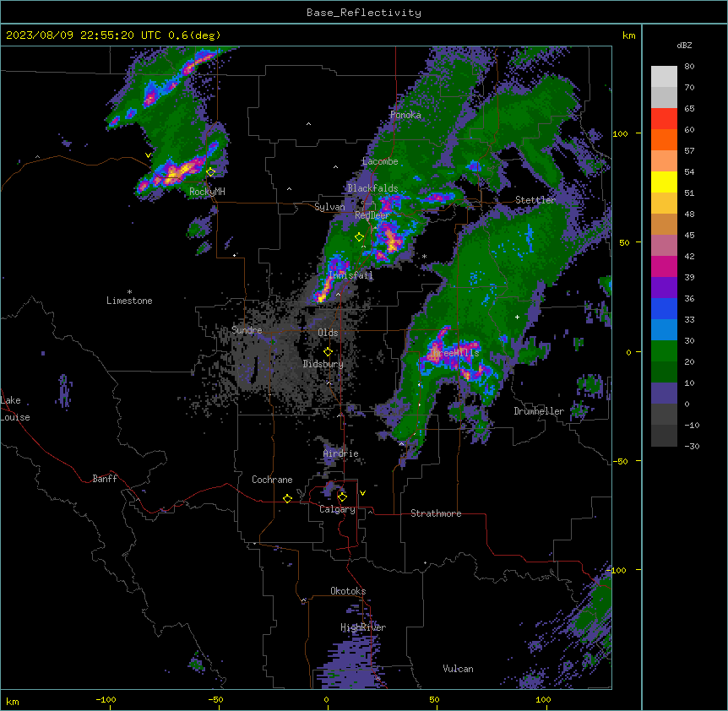Viewport: 728px width, 711px height.
Task: Click the ThreeHills label
Action: coord(454,353)
